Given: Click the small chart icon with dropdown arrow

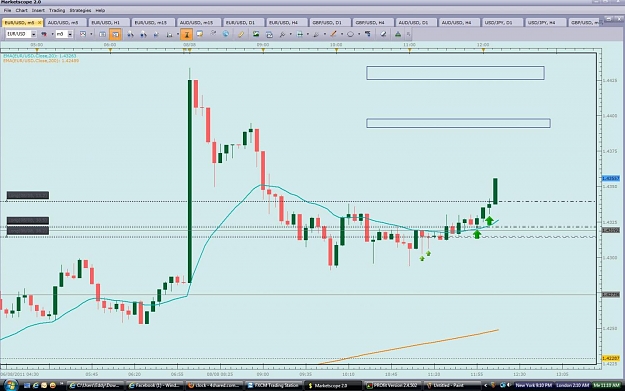Looking at the screenshot, I should point(169,34).
